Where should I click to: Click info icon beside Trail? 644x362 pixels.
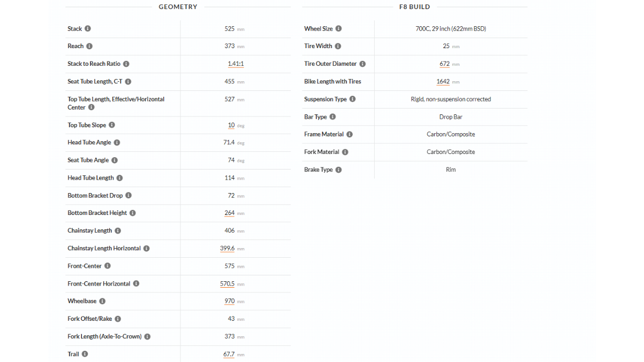85,354
